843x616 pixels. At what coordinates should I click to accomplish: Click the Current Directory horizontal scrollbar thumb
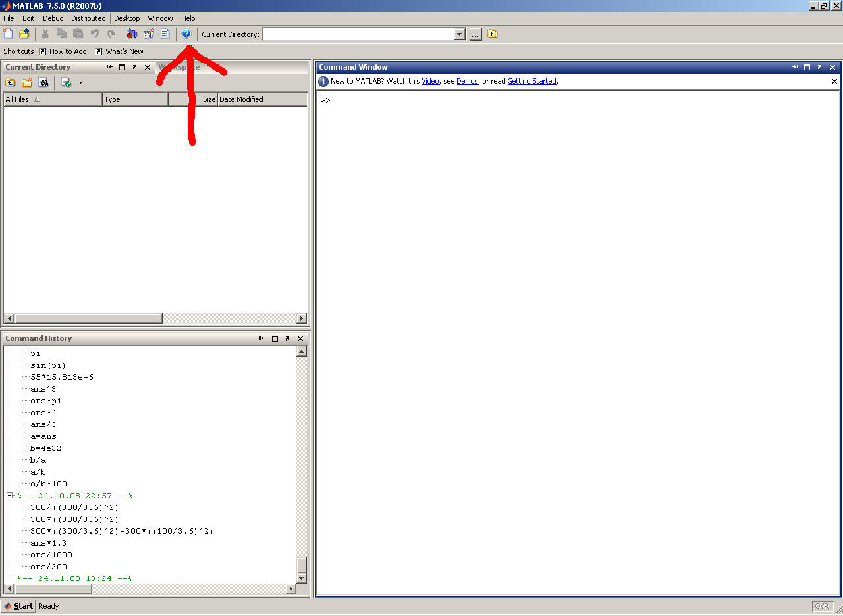[88, 319]
